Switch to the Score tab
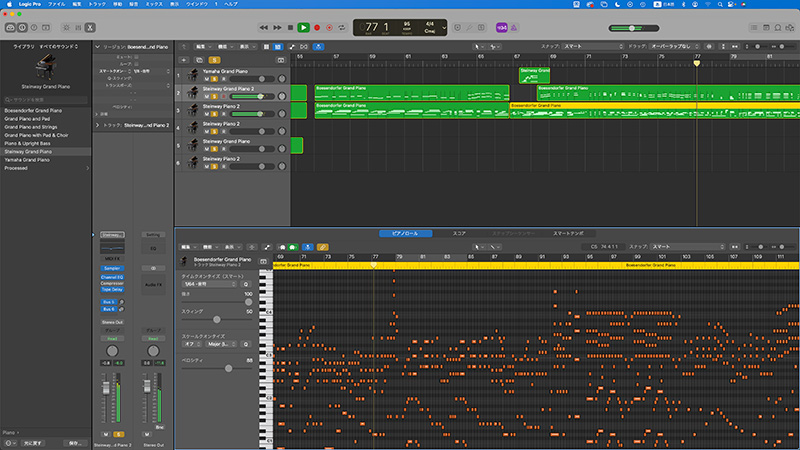Viewport: 800px width, 450px height. [x=459, y=233]
